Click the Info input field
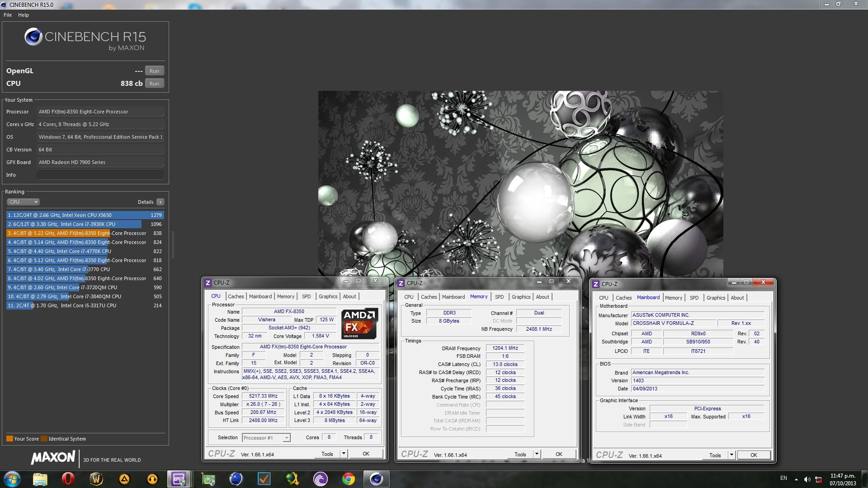 coord(100,175)
